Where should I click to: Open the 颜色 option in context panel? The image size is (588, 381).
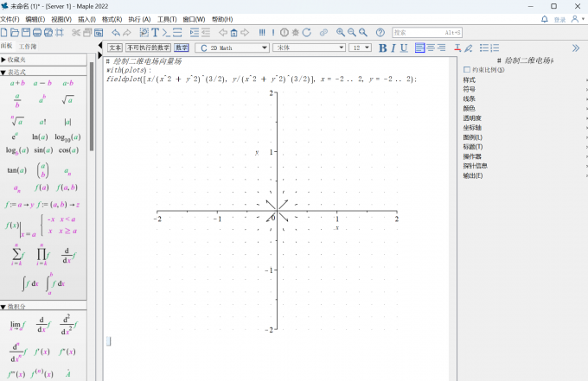470,109
